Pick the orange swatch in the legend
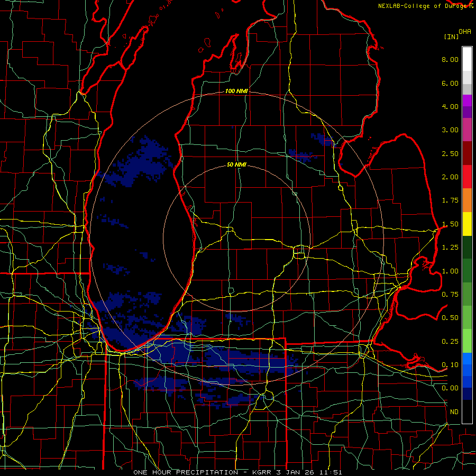This screenshot has width=476, height=476. pos(467,200)
